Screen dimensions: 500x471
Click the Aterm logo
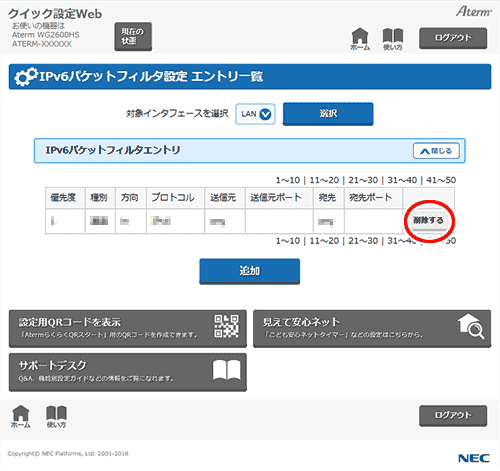pos(473,12)
